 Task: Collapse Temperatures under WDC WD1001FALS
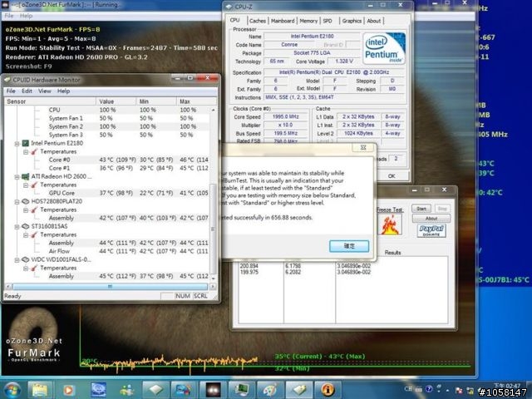click(x=26, y=268)
